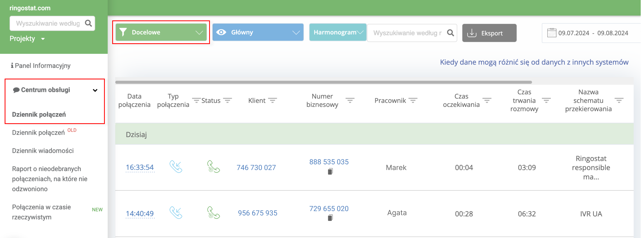Click the table horizontal scrollbar
Viewport: 644px width, 238px height.
point(323,82)
